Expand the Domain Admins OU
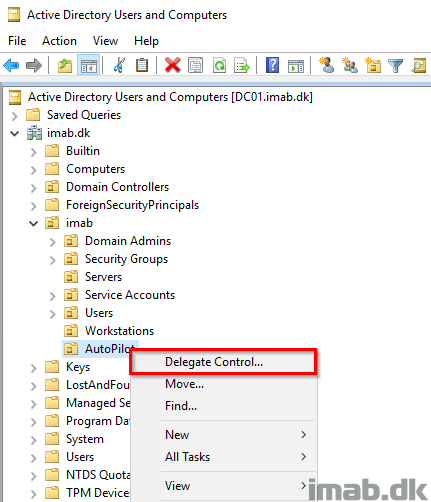This screenshot has height=502, width=431. [x=52, y=242]
